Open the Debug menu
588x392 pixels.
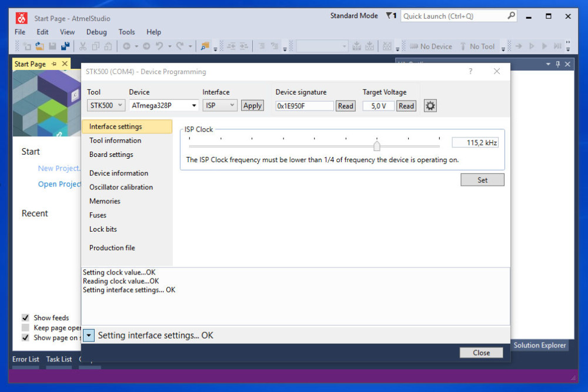coord(96,32)
